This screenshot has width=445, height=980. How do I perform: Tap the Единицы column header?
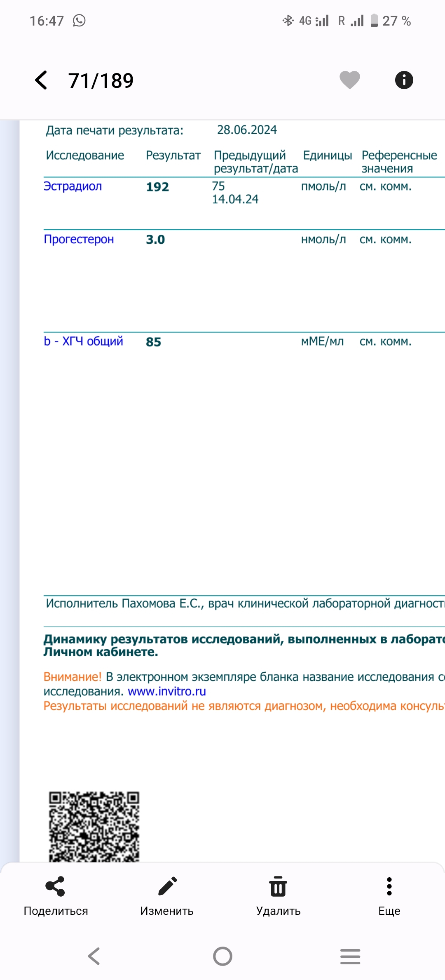[x=328, y=155]
